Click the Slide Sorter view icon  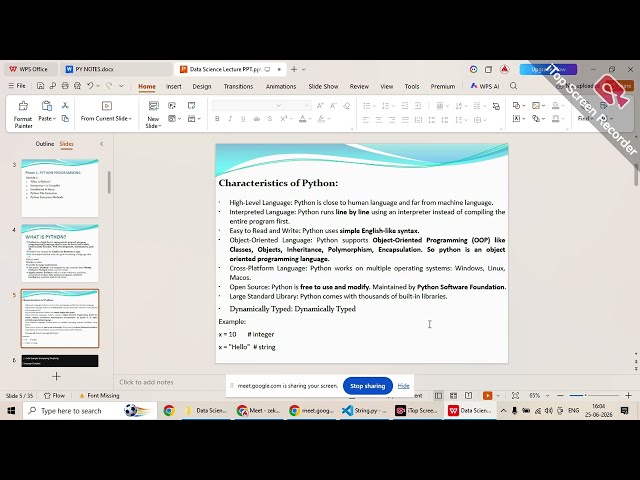coord(453,396)
